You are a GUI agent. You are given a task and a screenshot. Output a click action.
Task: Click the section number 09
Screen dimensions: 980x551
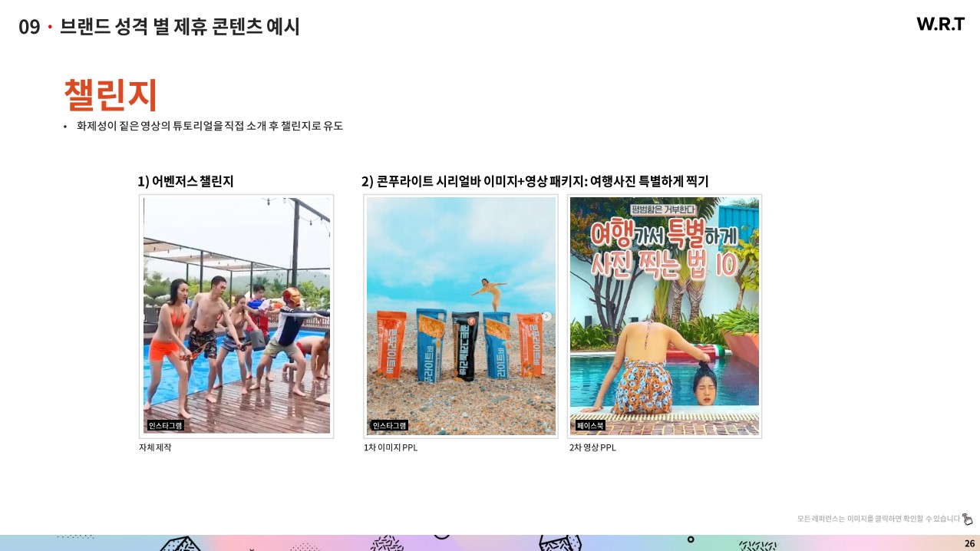[29, 27]
